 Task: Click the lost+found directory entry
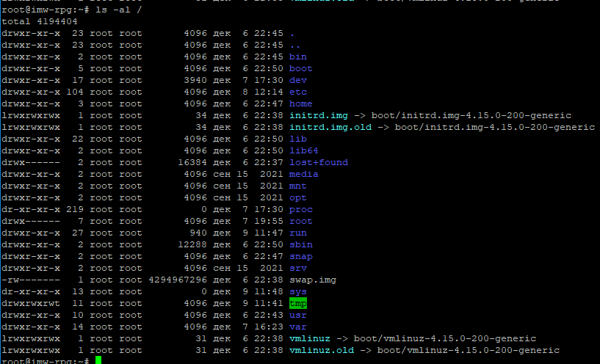[318, 162]
